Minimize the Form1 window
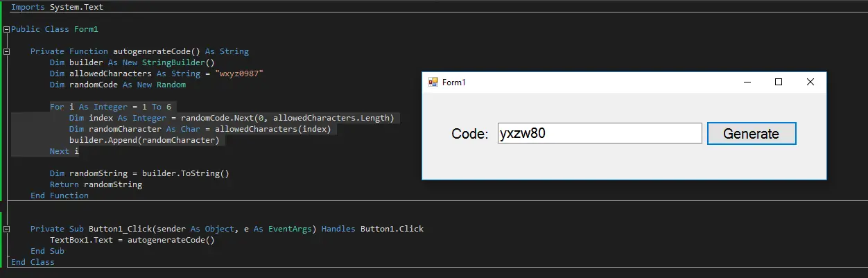Screen dimensions: 868x278 pos(747,82)
